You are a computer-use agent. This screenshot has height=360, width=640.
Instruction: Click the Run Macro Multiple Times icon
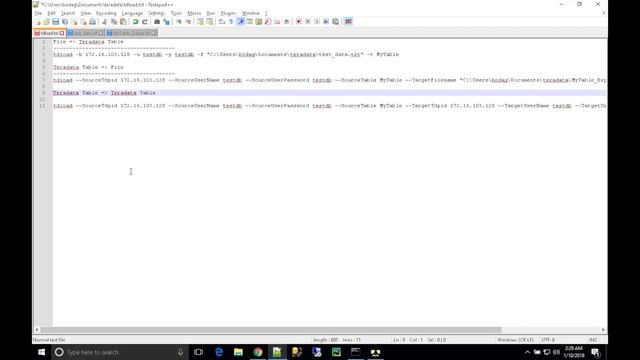tap(326, 22)
